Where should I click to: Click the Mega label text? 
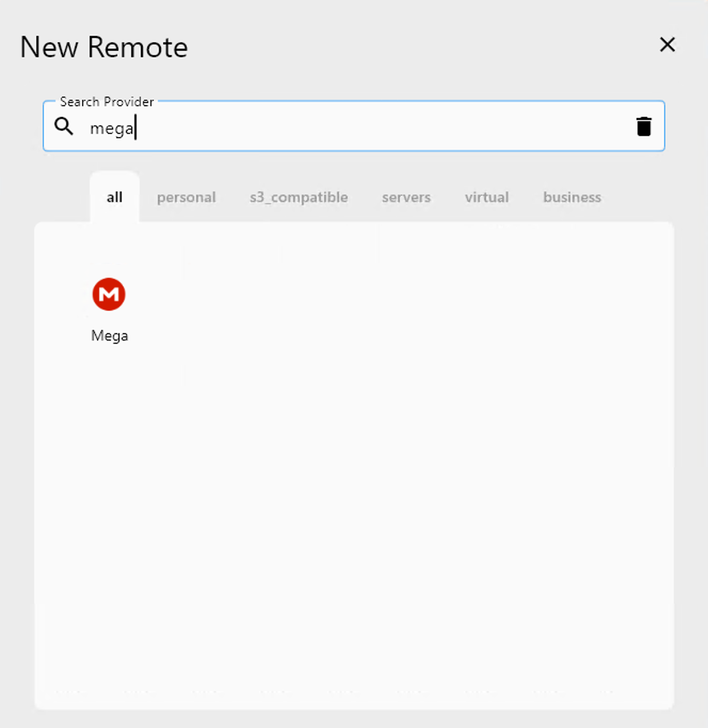(109, 336)
